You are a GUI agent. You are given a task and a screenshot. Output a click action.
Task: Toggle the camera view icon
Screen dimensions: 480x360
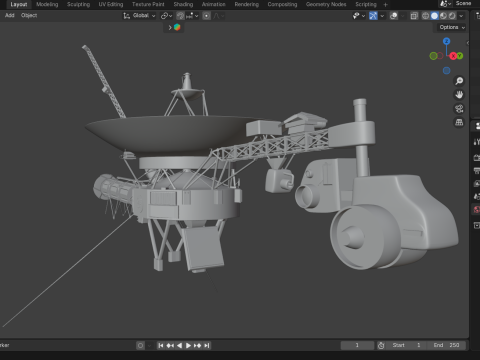point(459,109)
